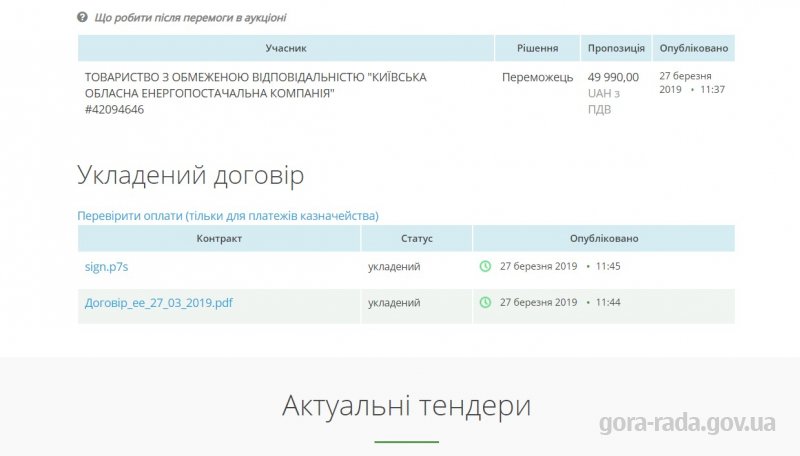The width and height of the screenshot is (800, 456).
Task: Click the 'Рішення' column header
Action: (x=537, y=48)
